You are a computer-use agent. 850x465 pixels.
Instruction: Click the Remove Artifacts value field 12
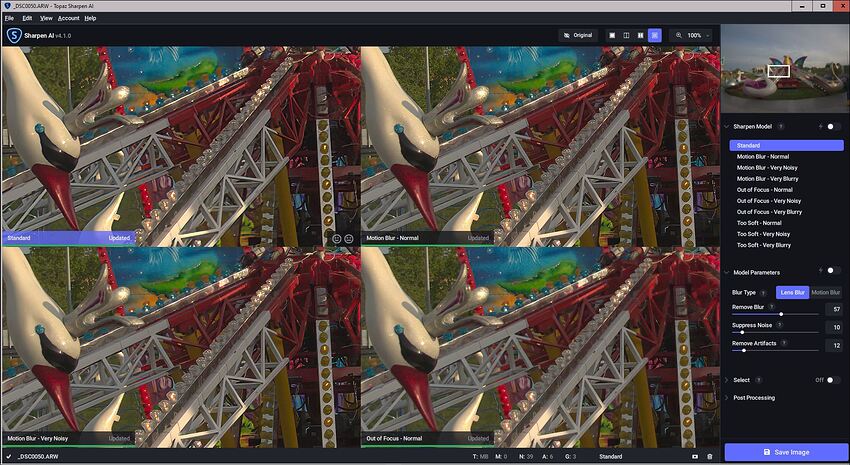(834, 345)
